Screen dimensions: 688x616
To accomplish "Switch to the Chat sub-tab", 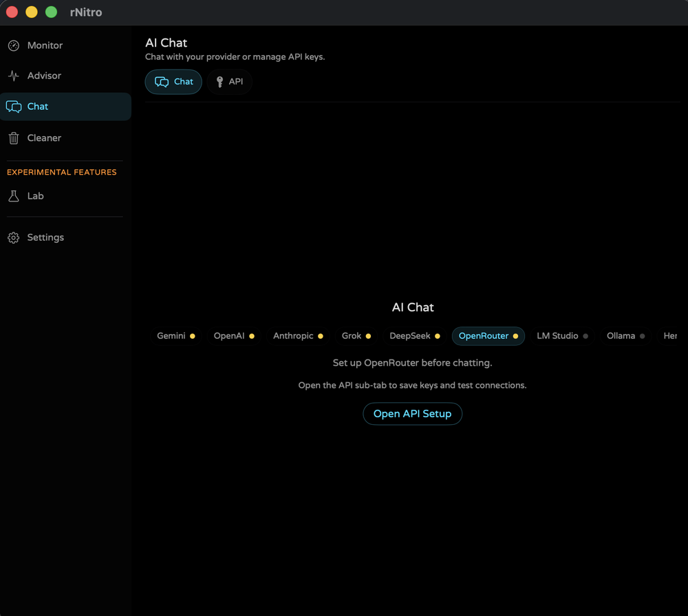I will [x=173, y=82].
